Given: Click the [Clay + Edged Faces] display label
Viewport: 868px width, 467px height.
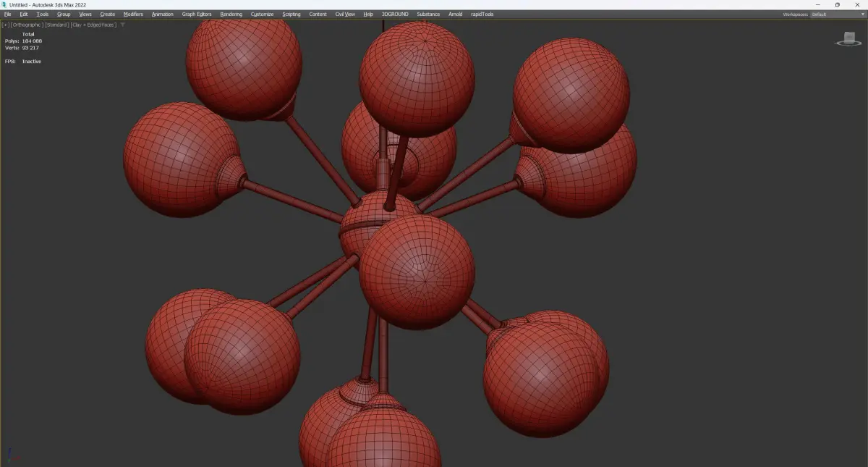Looking at the screenshot, I should (93, 25).
